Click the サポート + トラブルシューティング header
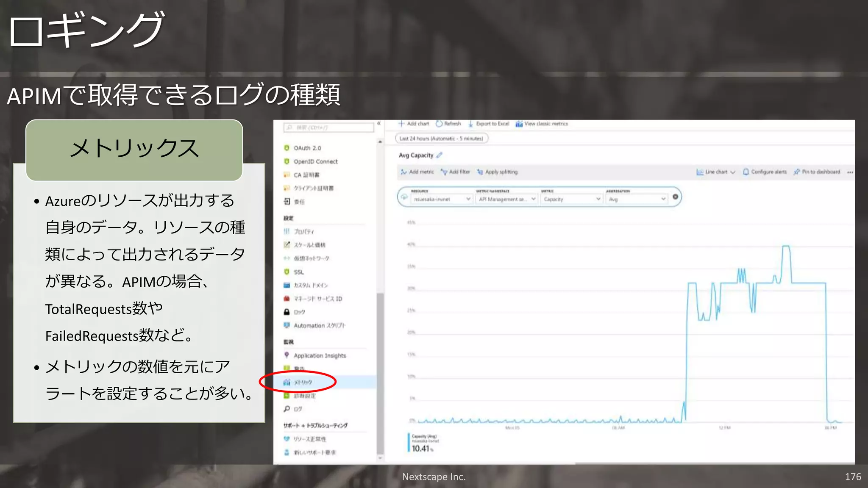The height and width of the screenshot is (488, 868). [315, 425]
